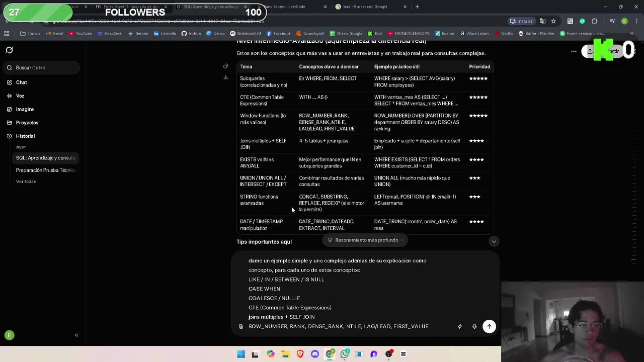
Task: Attach a file with the paperclip icon
Action: [241, 327]
